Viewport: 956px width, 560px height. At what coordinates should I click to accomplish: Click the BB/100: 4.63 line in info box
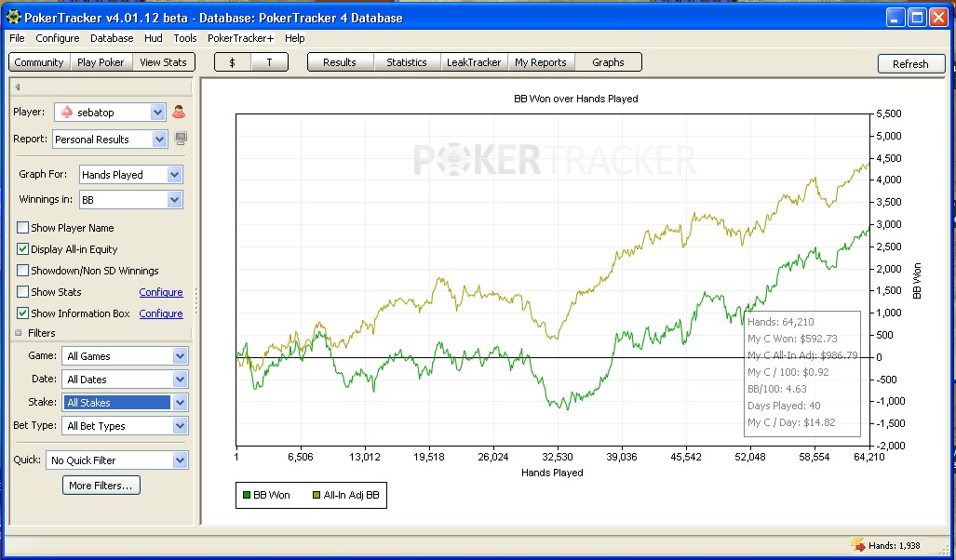776,389
